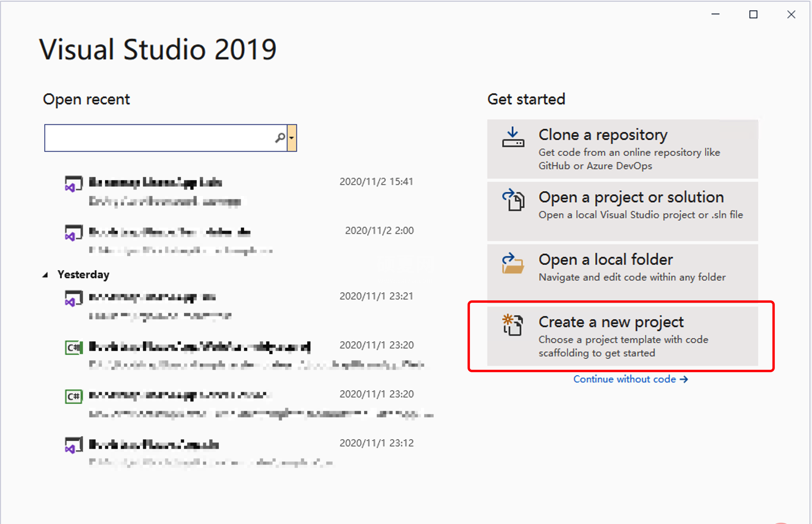The height and width of the screenshot is (524, 812).
Task: Click the Open a project or solution icon
Action: click(513, 200)
